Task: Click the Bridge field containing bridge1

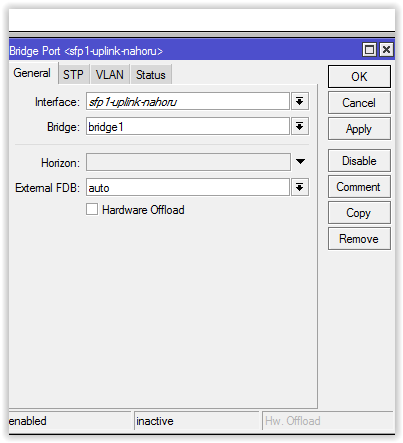Action: [x=188, y=126]
